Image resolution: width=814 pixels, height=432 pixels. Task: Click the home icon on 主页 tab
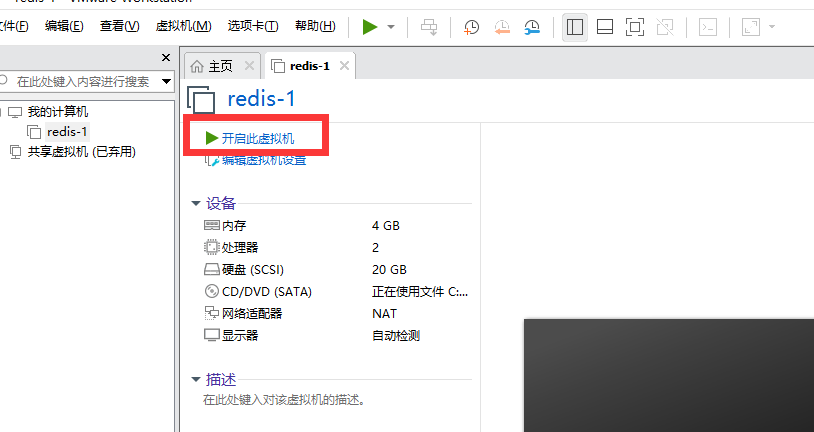pyautogui.click(x=197, y=66)
